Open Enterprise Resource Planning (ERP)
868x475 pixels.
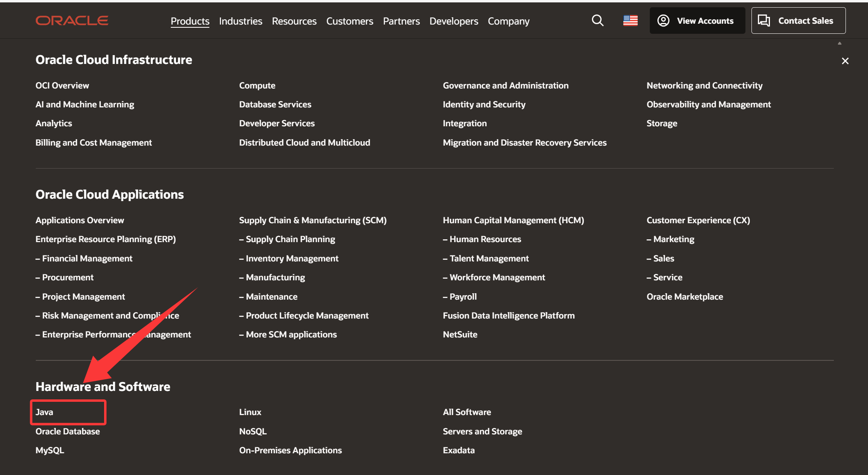pyautogui.click(x=106, y=239)
